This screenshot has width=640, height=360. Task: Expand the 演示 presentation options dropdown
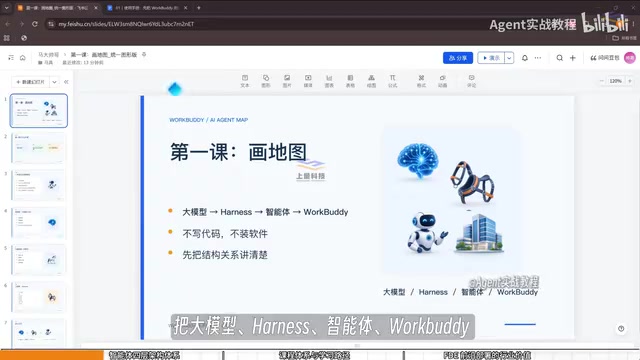coord(509,58)
